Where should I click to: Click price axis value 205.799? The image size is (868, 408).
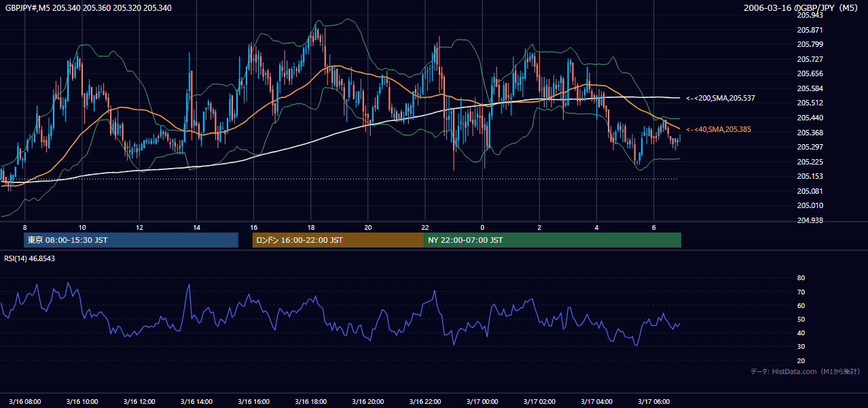click(x=810, y=44)
